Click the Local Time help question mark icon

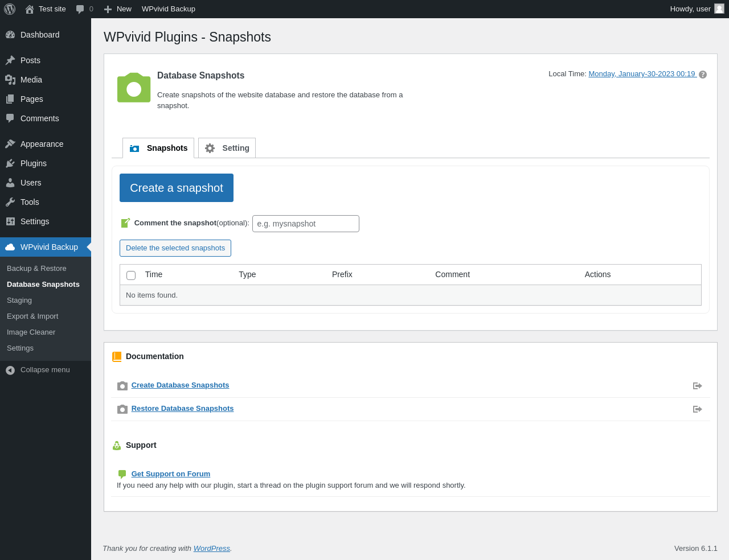coord(703,75)
